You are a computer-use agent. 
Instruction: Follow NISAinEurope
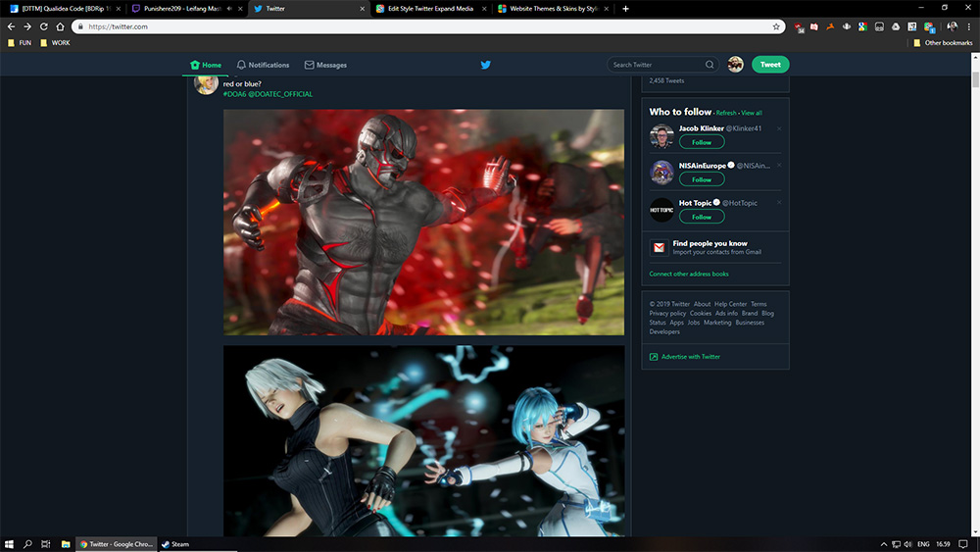(702, 179)
